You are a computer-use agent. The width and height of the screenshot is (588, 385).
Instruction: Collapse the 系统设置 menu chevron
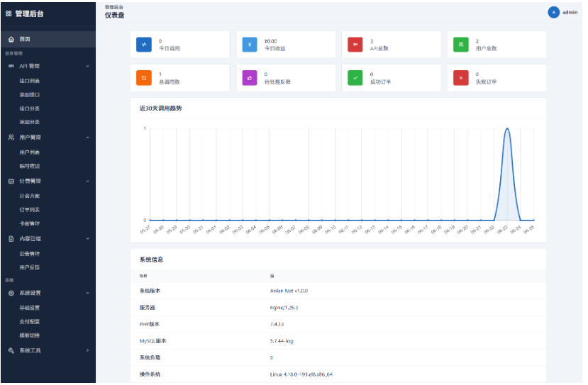[x=88, y=293]
